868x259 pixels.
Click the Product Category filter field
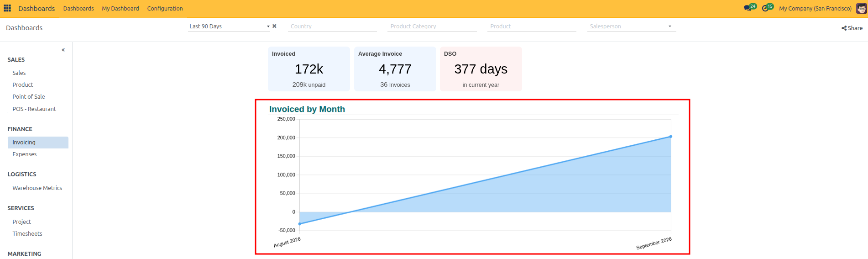[x=433, y=26]
